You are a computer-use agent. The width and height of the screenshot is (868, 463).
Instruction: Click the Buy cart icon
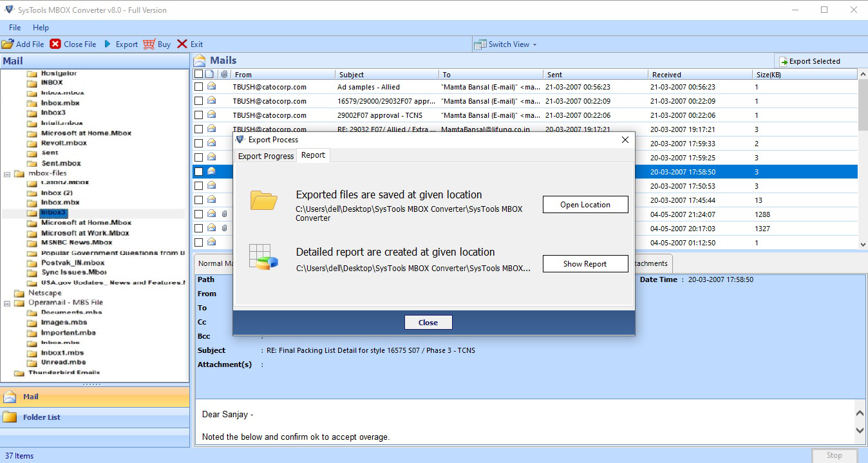149,44
